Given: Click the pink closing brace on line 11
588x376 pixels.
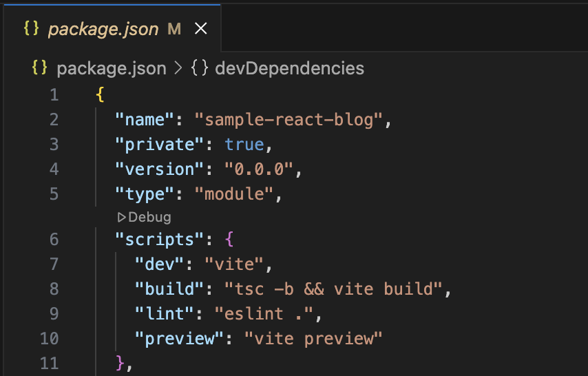Looking at the screenshot, I should pos(120,364).
